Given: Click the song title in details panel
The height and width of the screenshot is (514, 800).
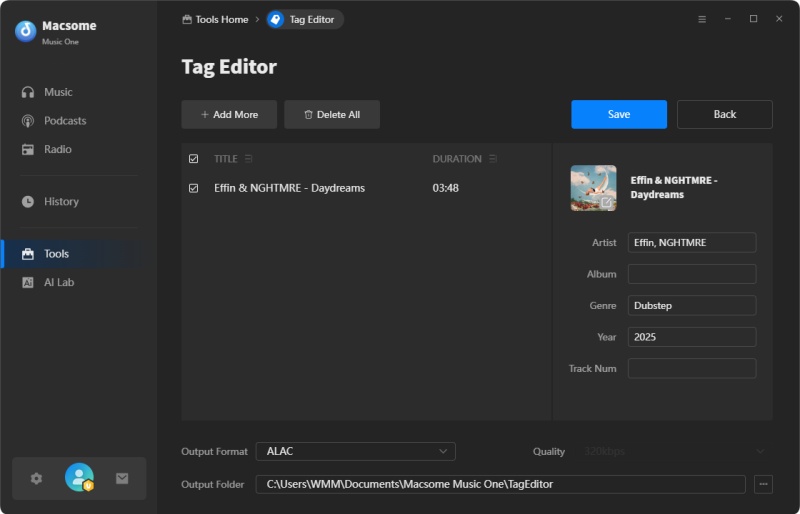Looking at the screenshot, I should point(673,187).
